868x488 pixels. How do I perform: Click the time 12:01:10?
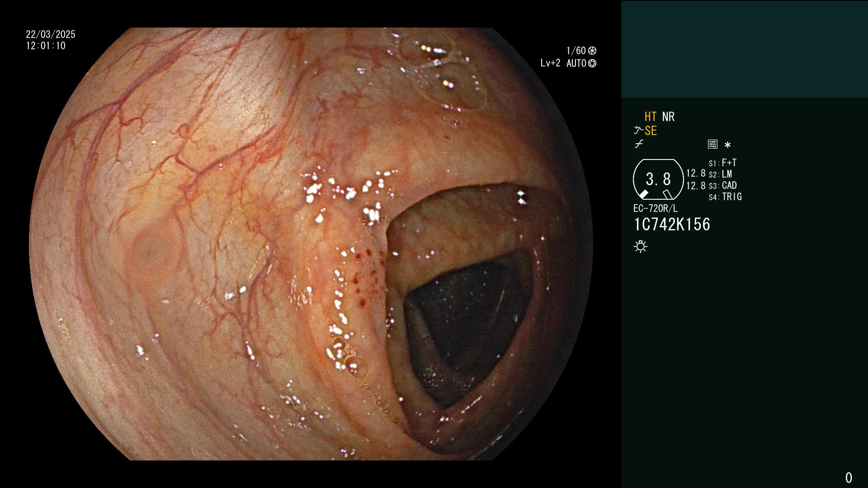coord(46,46)
